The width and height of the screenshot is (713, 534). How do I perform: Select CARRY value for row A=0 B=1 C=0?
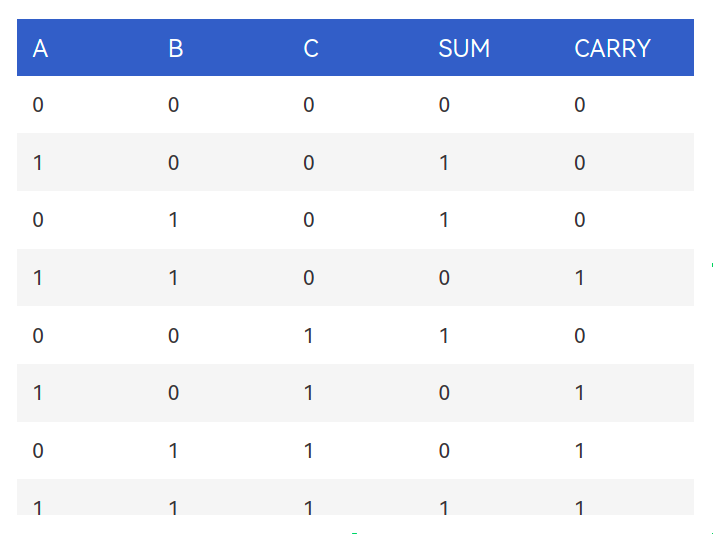(579, 220)
